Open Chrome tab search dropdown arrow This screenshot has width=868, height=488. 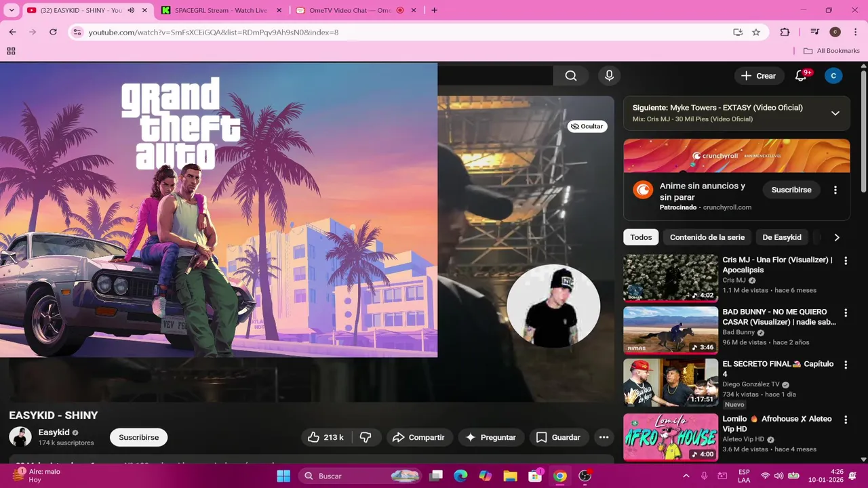12,10
